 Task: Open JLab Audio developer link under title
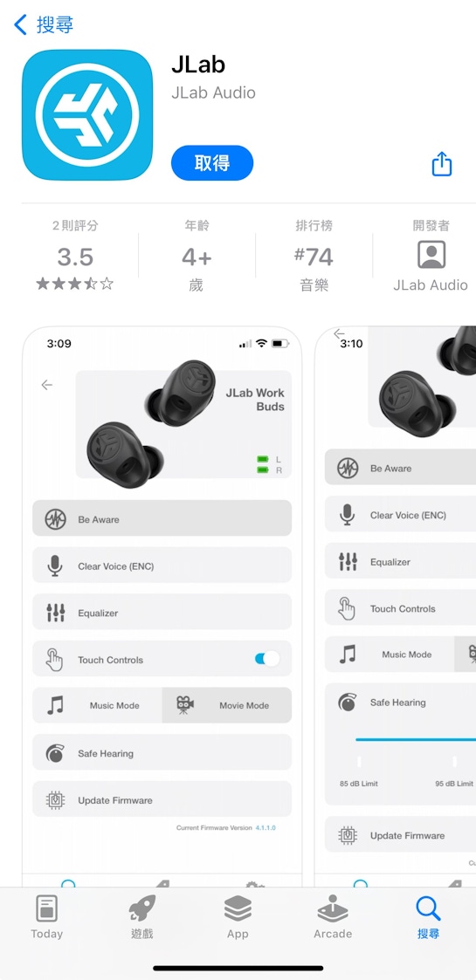pyautogui.click(x=213, y=93)
